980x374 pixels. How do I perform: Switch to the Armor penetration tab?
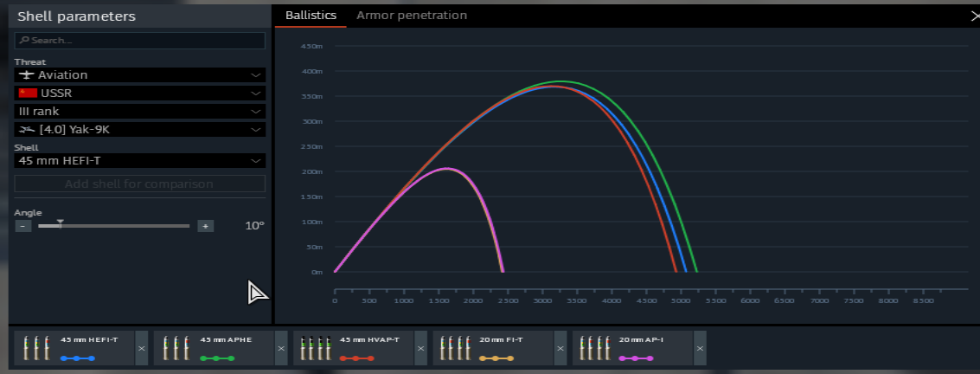coord(412,16)
